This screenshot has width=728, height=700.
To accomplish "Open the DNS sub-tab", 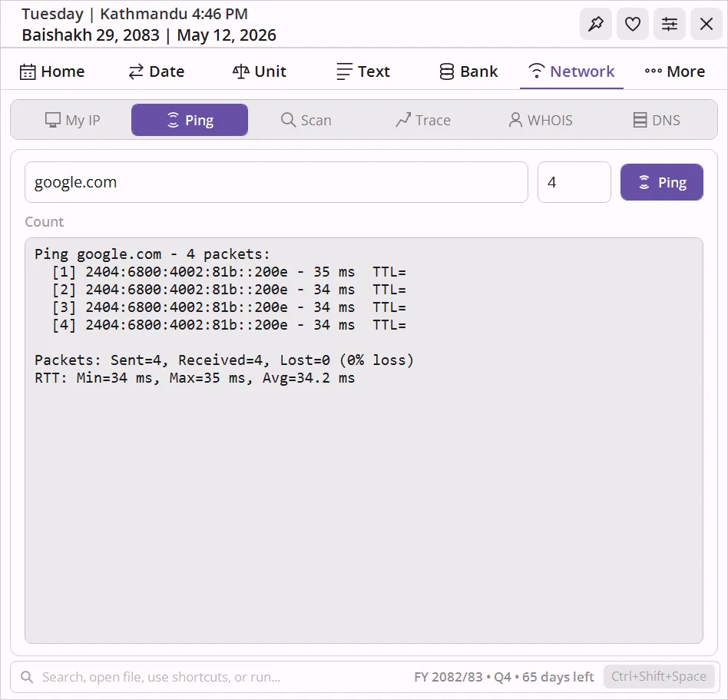I will tap(657, 120).
